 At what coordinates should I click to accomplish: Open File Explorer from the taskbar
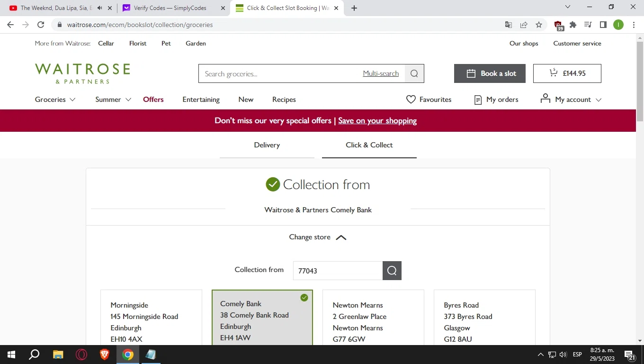click(x=58, y=355)
